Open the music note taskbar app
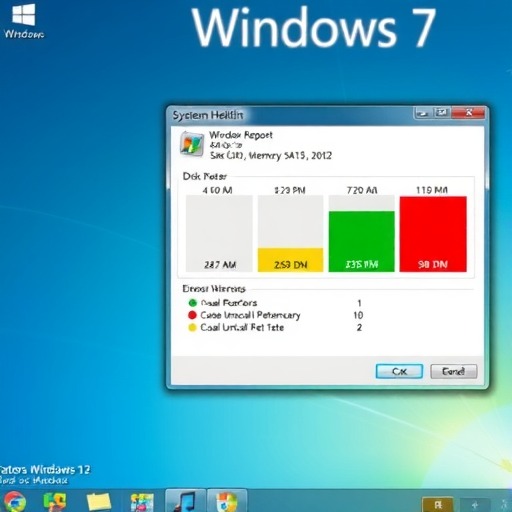This screenshot has height=512, width=512. (185, 501)
